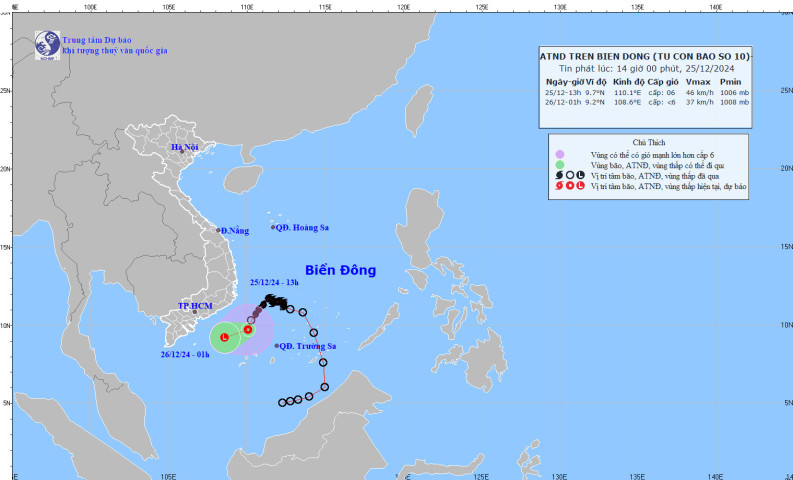This screenshot has width=793, height=480.
Task: Click the 25/12-13h data row in table
Action: (647, 93)
